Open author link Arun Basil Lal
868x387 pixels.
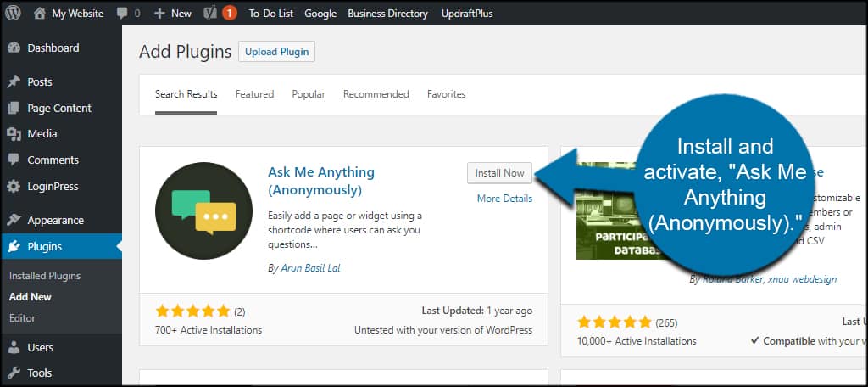310,268
